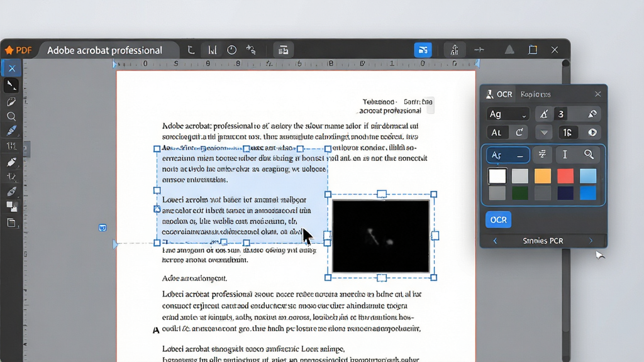Select the blue highlighter pen tool
Screen dimensions: 644x362
click(11, 131)
